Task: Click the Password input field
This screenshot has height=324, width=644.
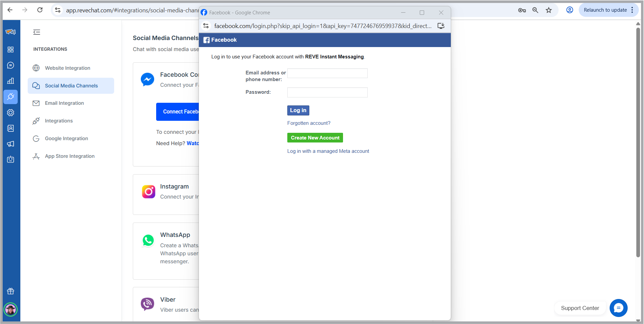Action: (327, 92)
